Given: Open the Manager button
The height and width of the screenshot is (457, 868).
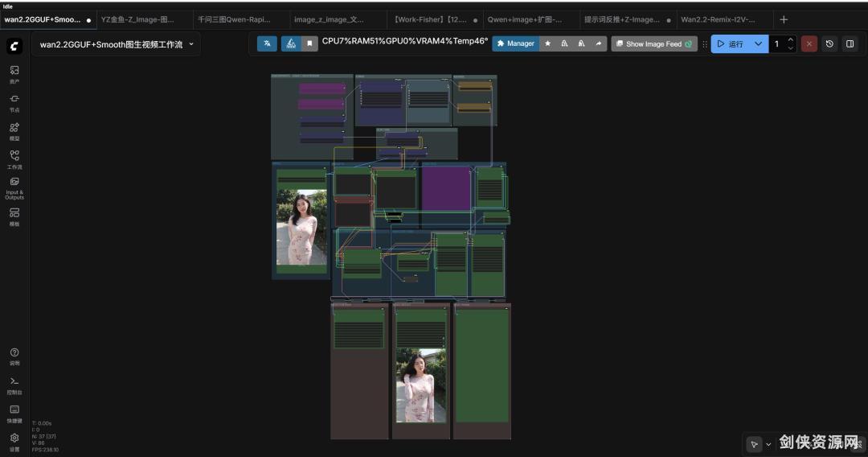Looking at the screenshot, I should [x=515, y=43].
